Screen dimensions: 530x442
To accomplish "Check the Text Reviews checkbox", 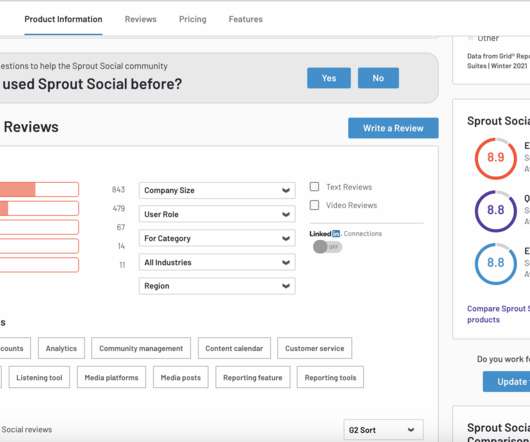I will coord(314,187).
